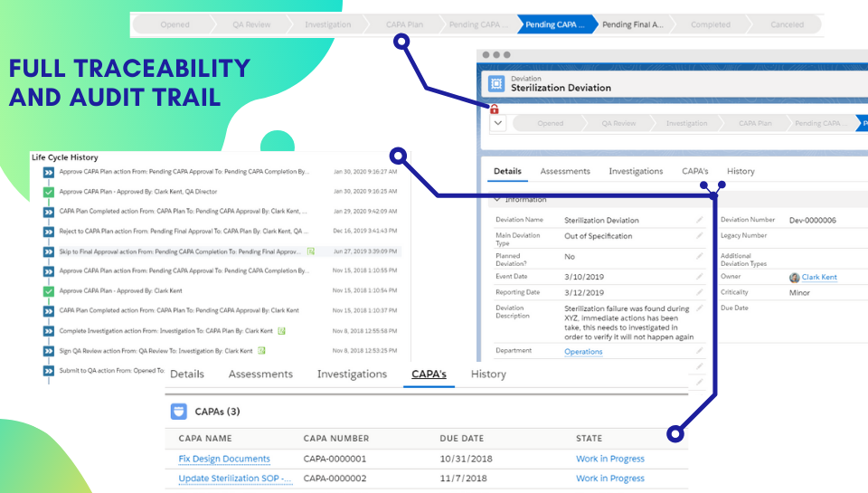Sort by CAPA NAME column header
Viewport: 868px width, 493px height.
click(x=205, y=438)
